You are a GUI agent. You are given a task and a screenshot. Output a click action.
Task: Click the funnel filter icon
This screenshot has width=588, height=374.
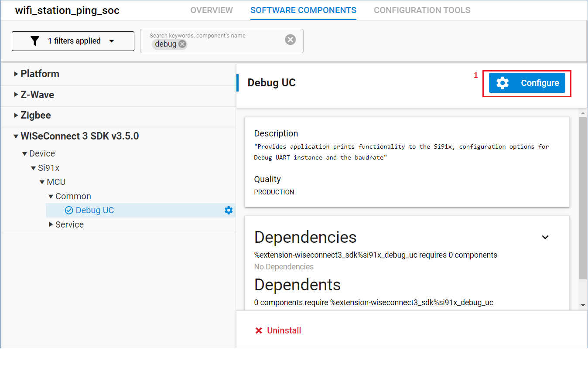(35, 41)
